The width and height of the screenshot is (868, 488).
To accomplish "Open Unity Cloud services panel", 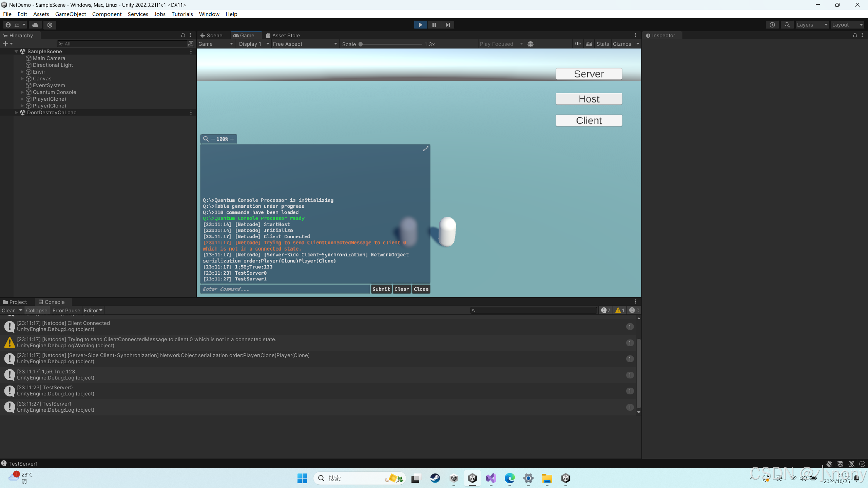I will [35, 25].
